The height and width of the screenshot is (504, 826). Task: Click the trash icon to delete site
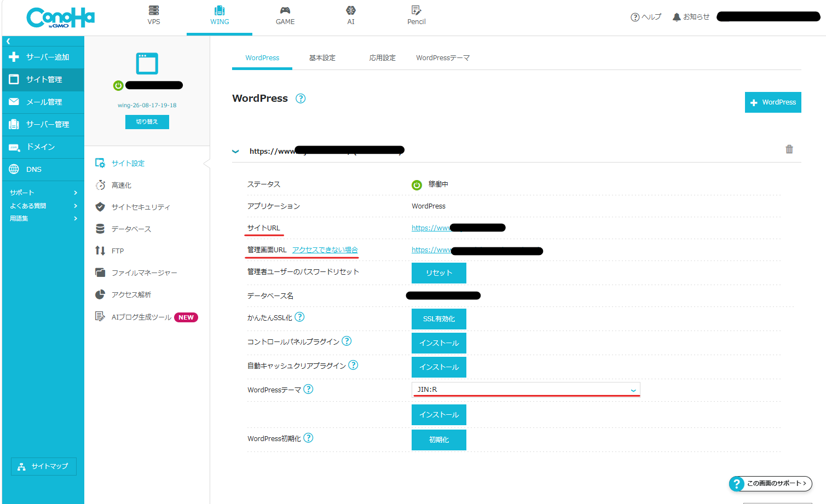(789, 149)
